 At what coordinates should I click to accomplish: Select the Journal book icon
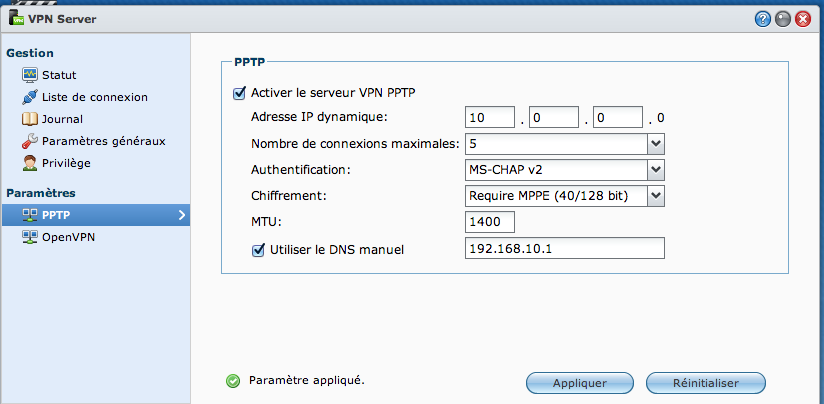coord(29,119)
